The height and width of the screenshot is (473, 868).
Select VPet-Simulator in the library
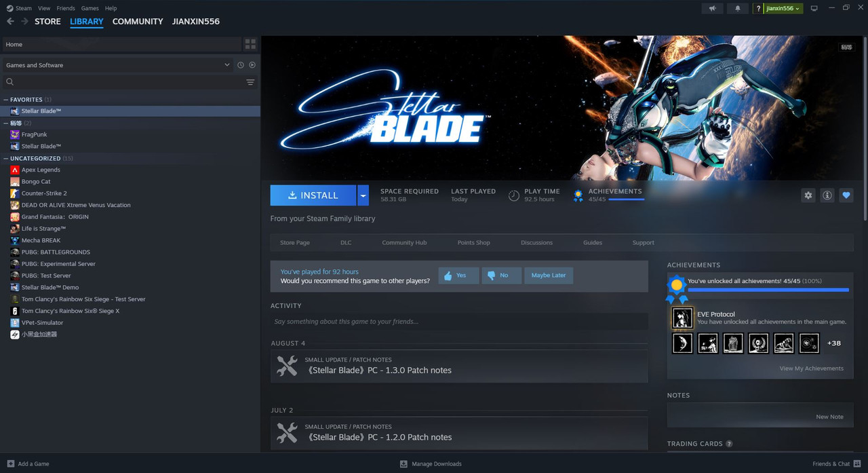pyautogui.click(x=42, y=322)
